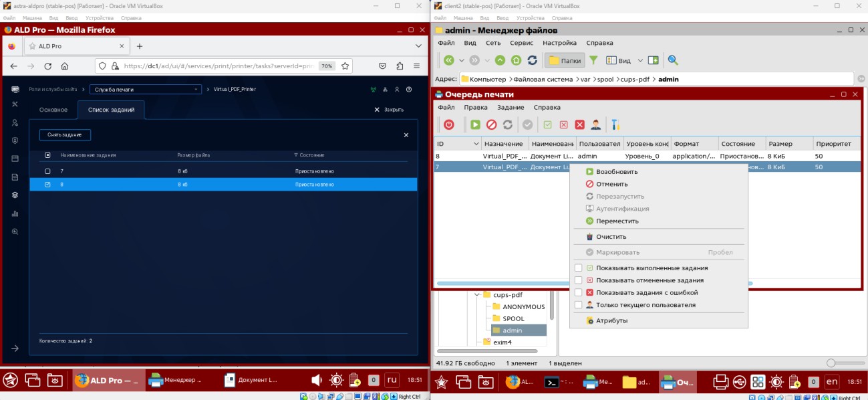Image resolution: width=868 pixels, height=400 pixels.
Task: Open ALD Pro user profile icon
Action: coord(397,89)
